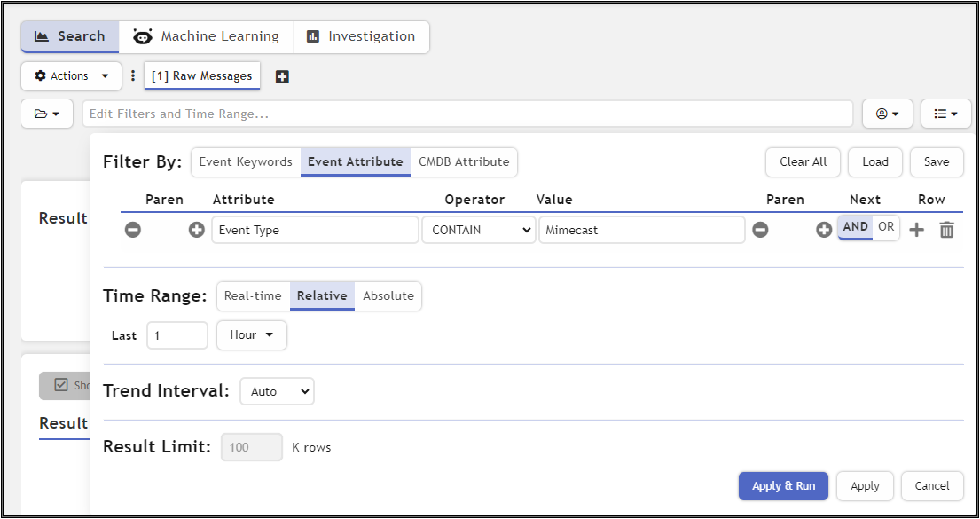Remove the right parenthesis with minus icon
Image resolution: width=980 pixels, height=519 pixels.
[760, 230]
